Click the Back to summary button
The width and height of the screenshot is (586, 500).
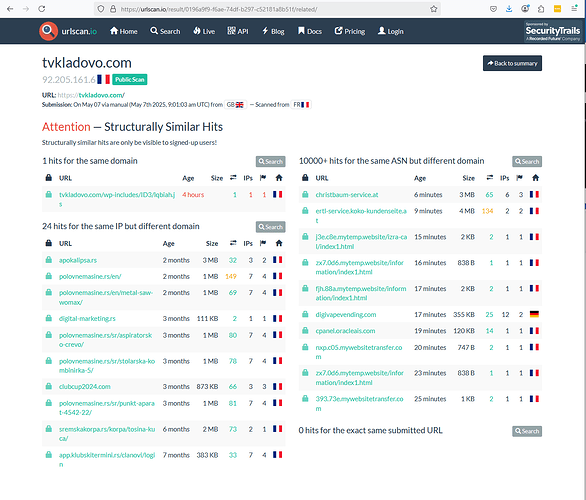pyautogui.click(x=512, y=63)
